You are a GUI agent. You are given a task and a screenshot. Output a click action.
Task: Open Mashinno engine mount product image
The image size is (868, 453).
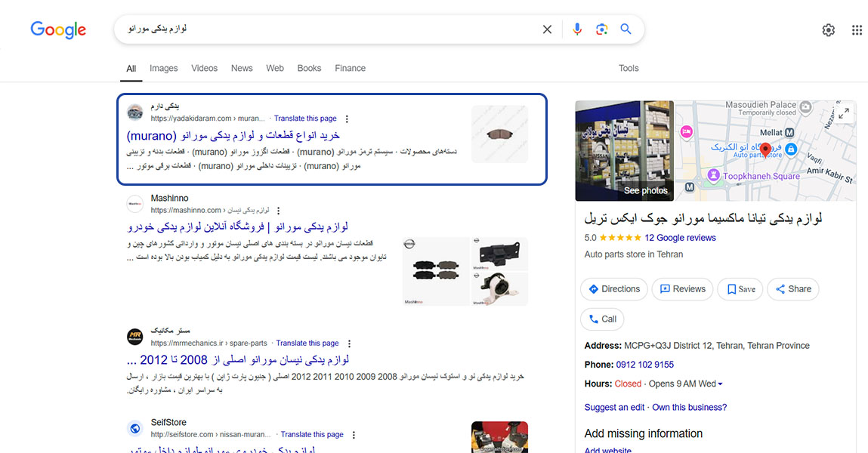499,288
